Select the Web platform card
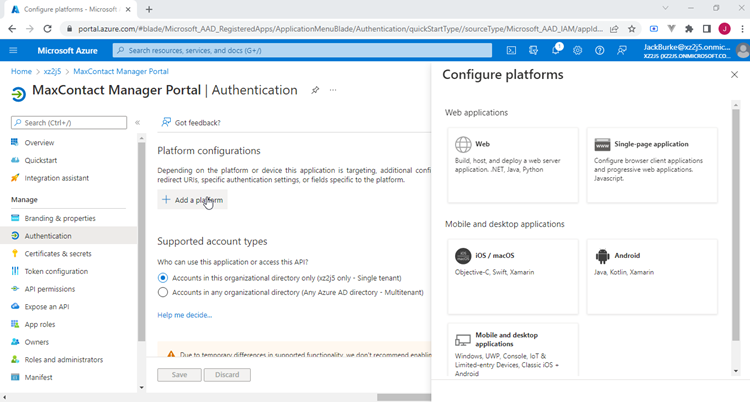Screen dimensions: 750x402 pos(513,165)
